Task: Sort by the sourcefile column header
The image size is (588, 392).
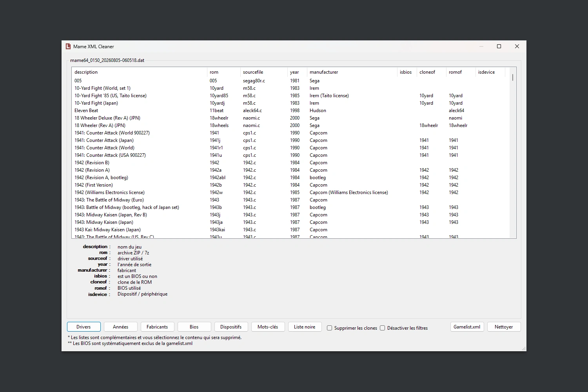Action: click(x=264, y=72)
